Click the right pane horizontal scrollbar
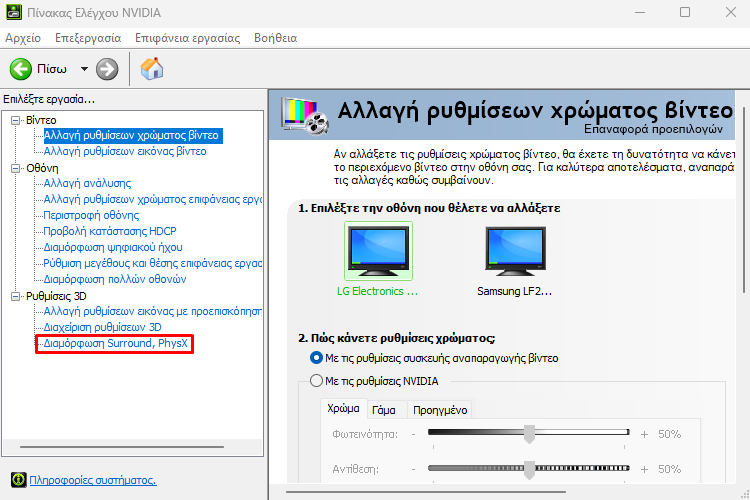The width and height of the screenshot is (750, 500). [x=426, y=491]
